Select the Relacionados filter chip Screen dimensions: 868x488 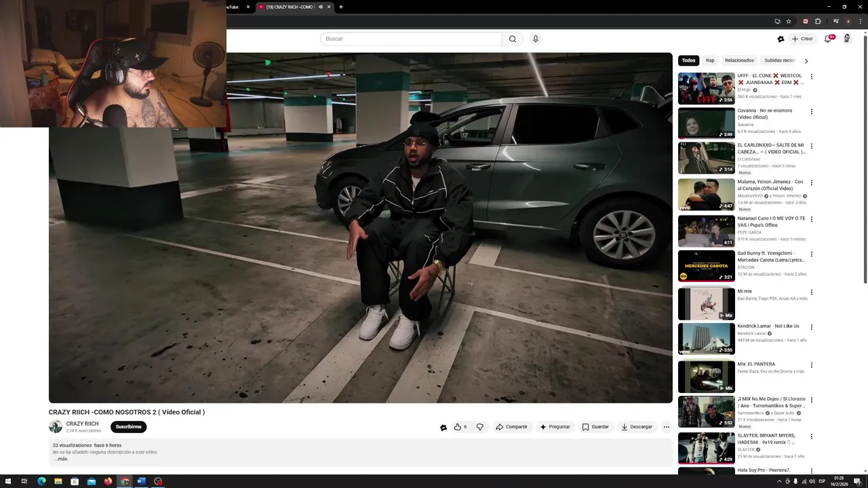(739, 60)
